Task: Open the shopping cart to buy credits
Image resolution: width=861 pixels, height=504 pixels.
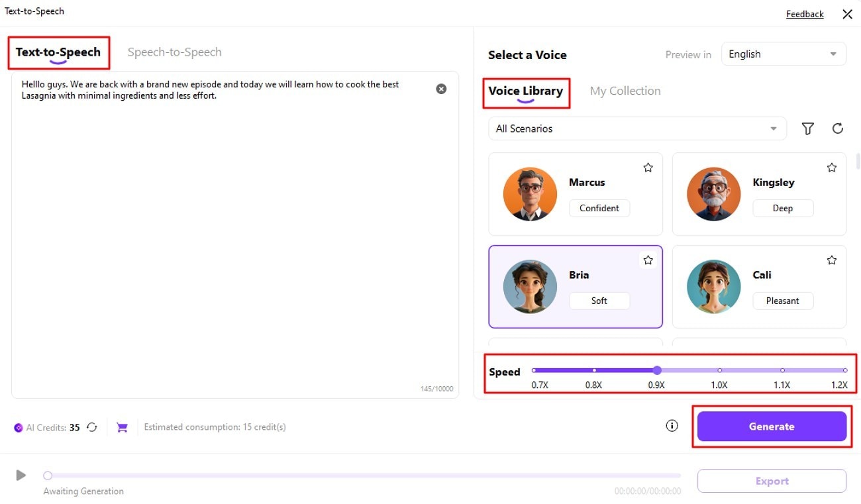Action: click(122, 427)
